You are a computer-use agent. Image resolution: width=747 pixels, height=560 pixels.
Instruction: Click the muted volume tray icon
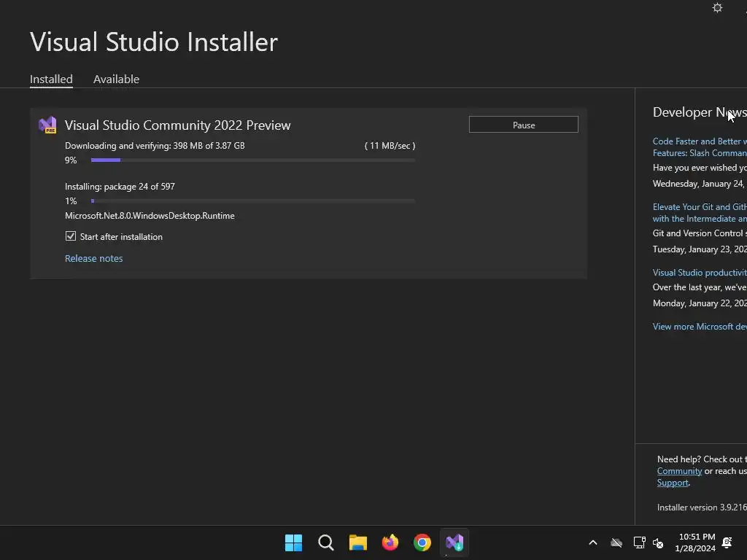(658, 542)
